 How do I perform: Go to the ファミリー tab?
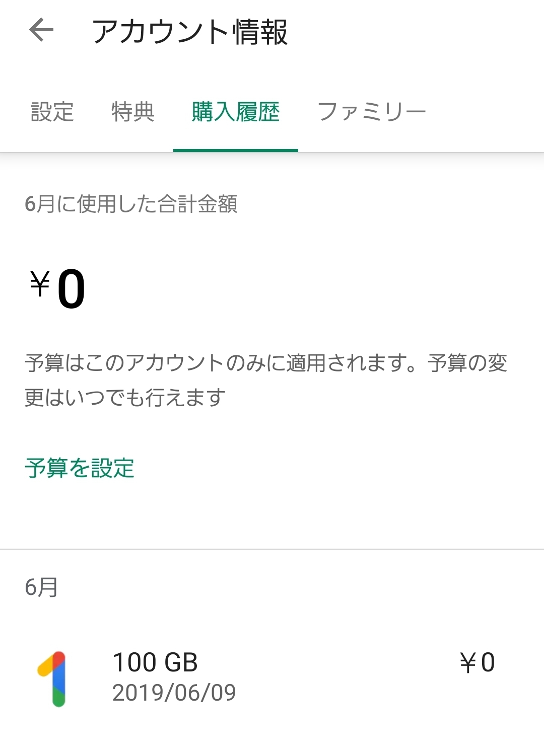point(372,112)
